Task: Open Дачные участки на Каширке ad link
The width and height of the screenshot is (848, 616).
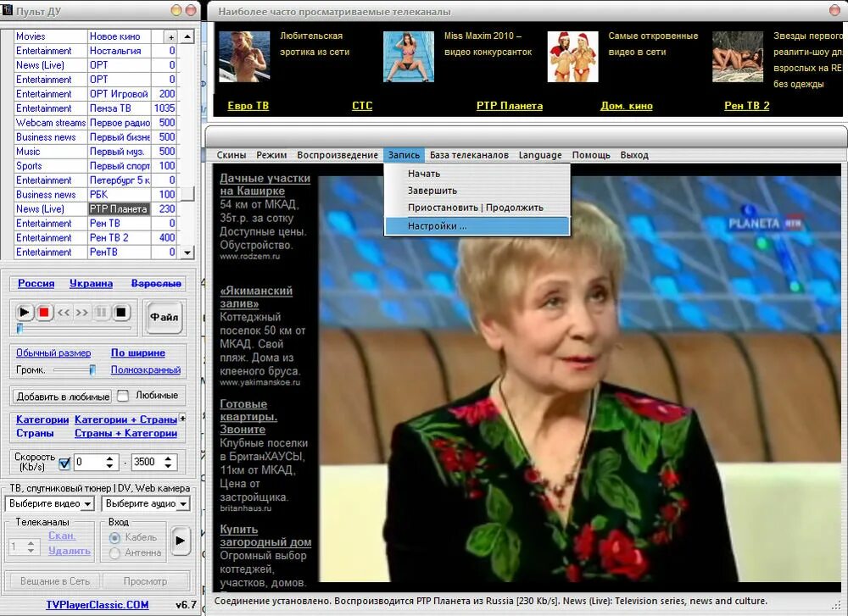Action: 265,184
